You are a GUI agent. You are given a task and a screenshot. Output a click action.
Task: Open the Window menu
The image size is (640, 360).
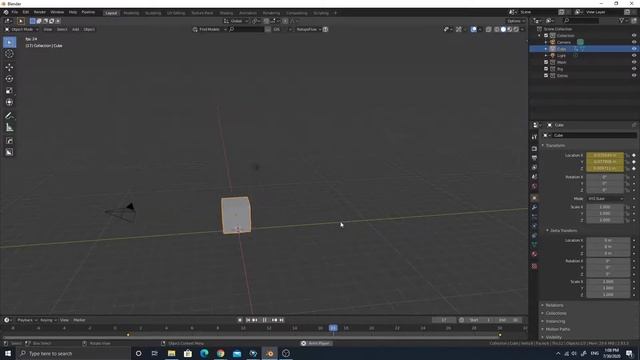pyautogui.click(x=57, y=12)
